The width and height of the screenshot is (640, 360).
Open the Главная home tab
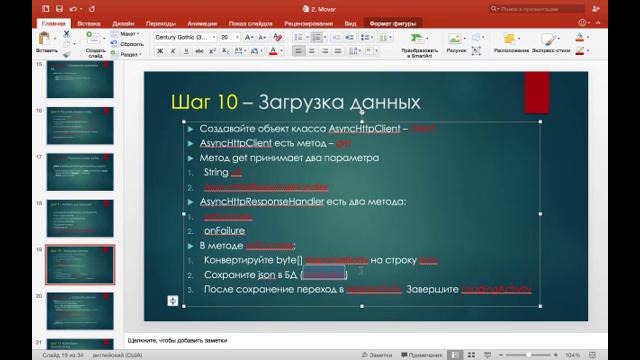[x=53, y=23]
